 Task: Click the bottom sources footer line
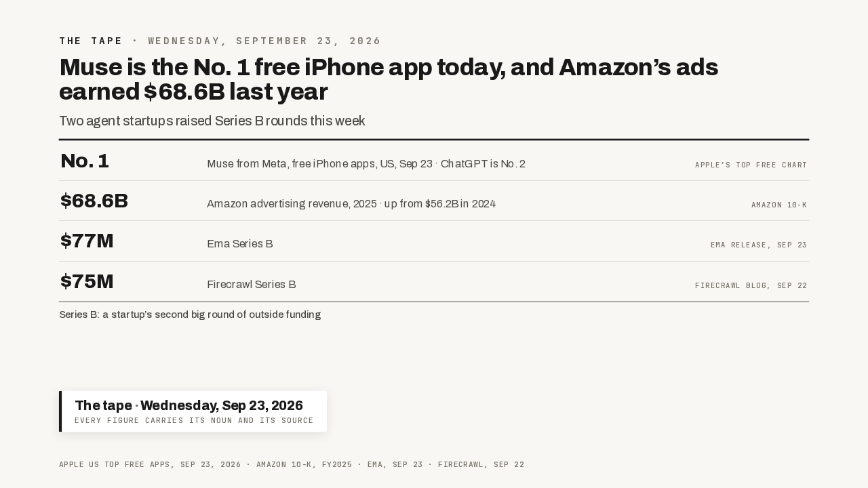coord(292,464)
